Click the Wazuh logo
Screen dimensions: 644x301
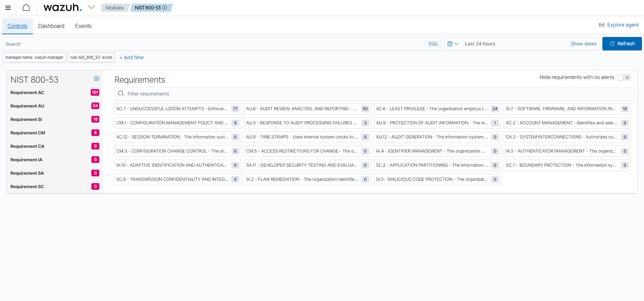pyautogui.click(x=62, y=7)
